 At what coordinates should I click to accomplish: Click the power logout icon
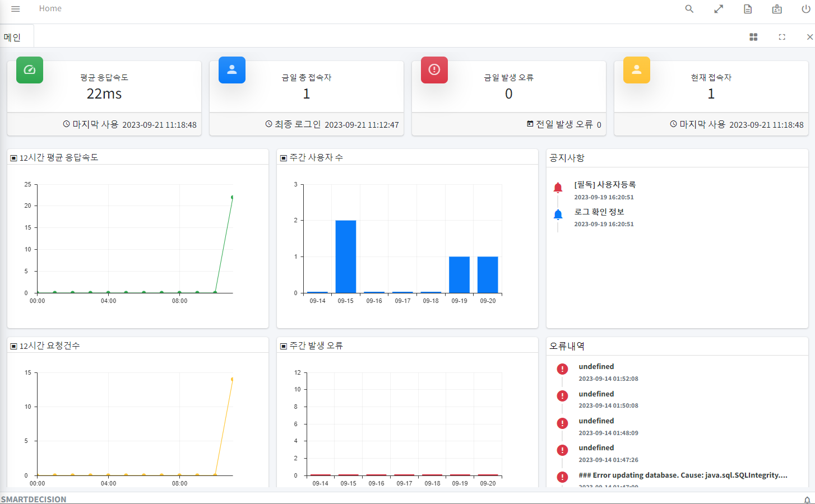(x=806, y=9)
